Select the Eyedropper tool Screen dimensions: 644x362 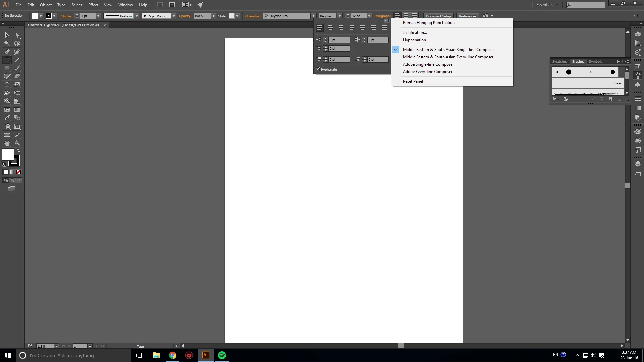pos(7,118)
